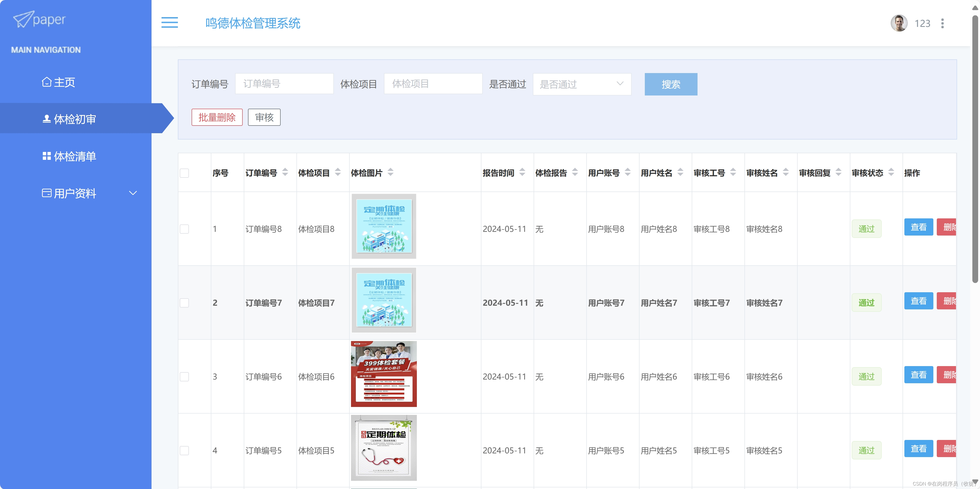Sort by 用户姓名 column arrows
Screen dimensions: 980x489
(x=681, y=172)
